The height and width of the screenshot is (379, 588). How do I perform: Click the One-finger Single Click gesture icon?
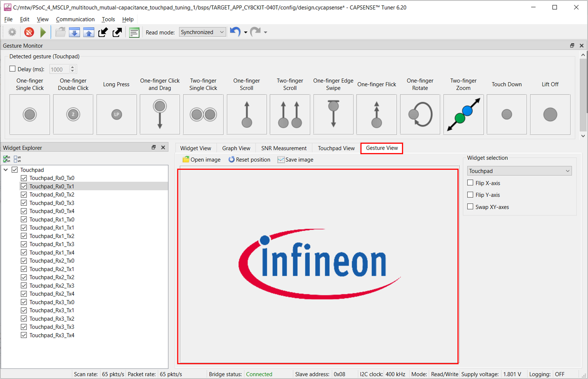coord(30,114)
